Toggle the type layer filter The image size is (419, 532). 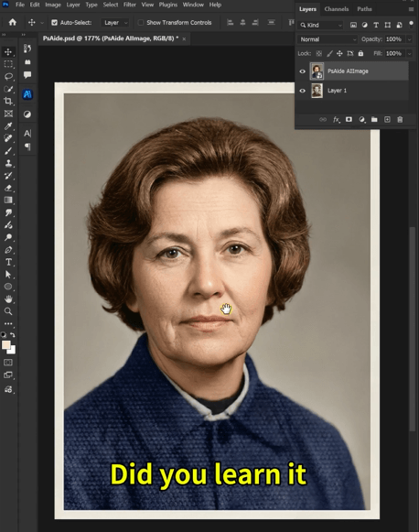(376, 25)
